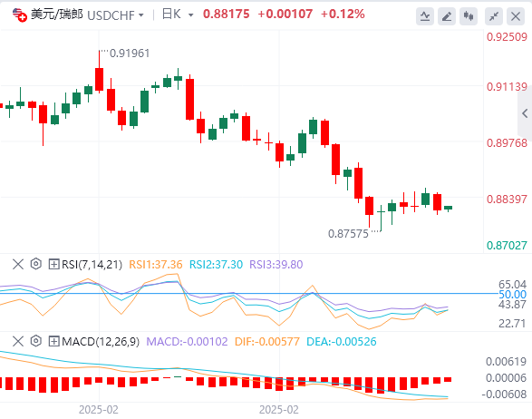Click MACD:-0.00102 value
Screen dimensions: 532x419
pyautogui.click(x=187, y=342)
